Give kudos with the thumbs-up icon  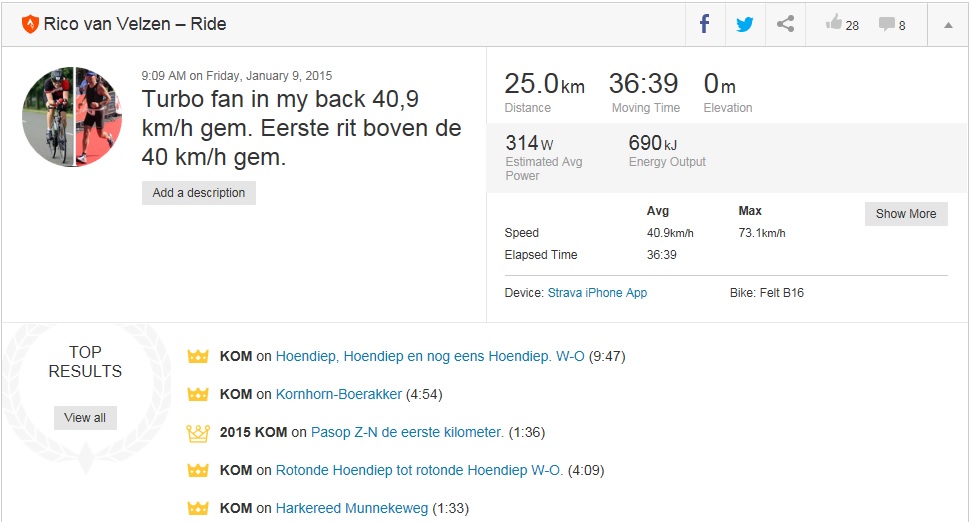point(834,23)
